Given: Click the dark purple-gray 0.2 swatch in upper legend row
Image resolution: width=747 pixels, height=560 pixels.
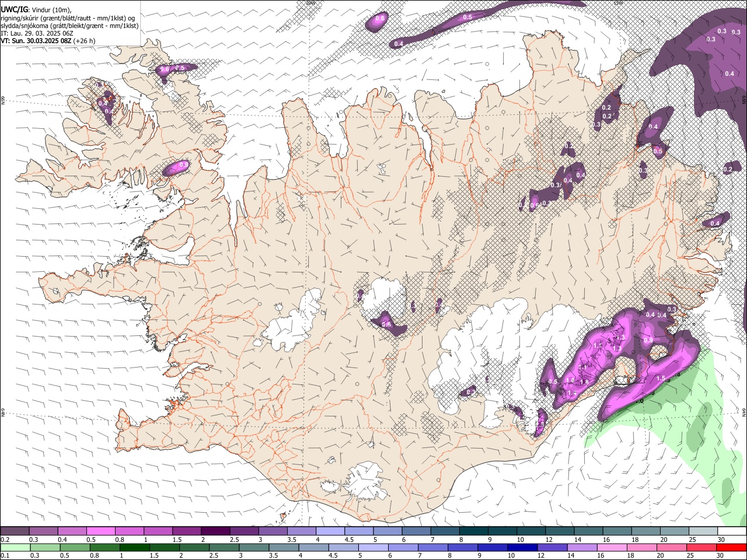Looking at the screenshot, I should click(15, 531).
